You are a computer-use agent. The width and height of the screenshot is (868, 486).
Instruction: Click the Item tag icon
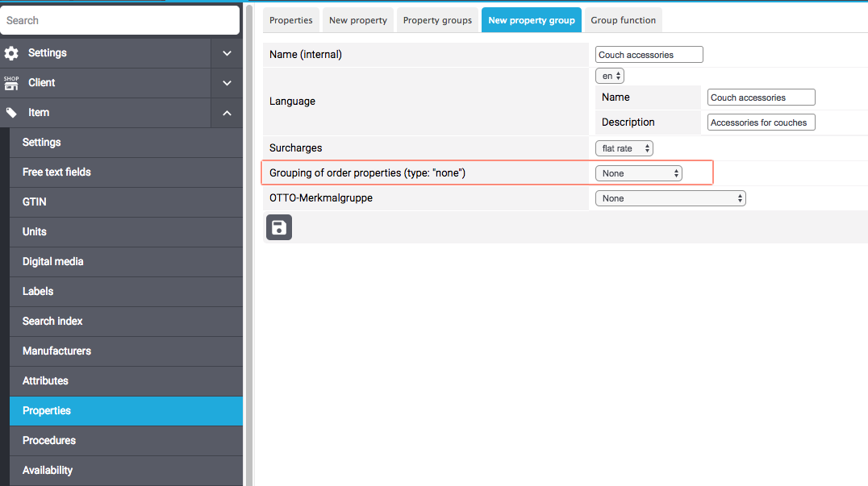11,113
